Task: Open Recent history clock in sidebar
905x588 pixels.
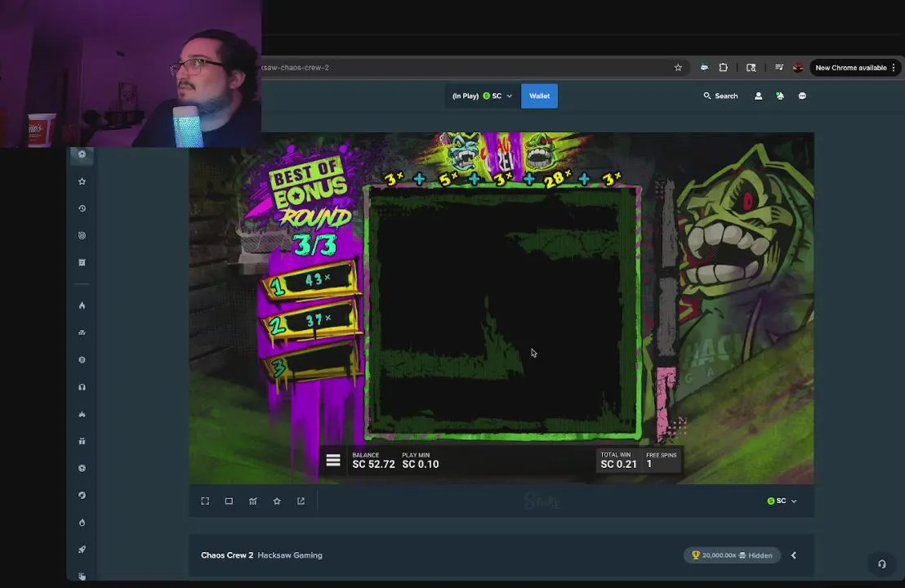Action: pos(82,208)
